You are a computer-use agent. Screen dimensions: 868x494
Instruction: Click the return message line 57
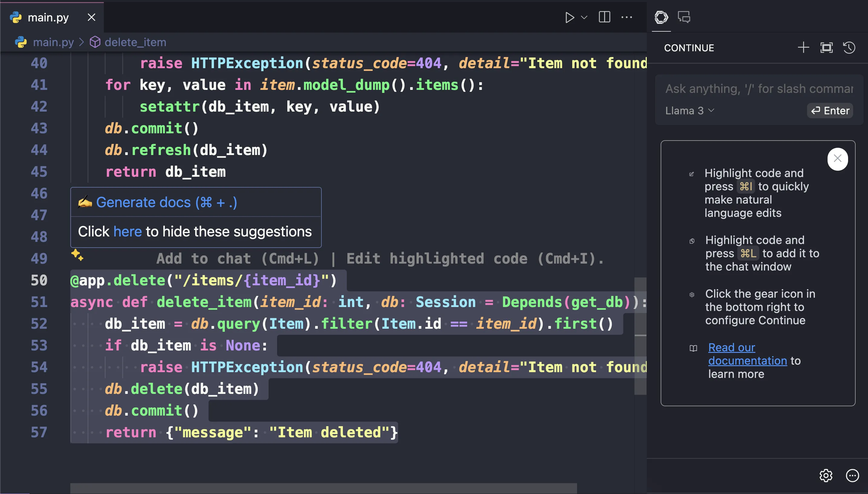click(x=251, y=432)
